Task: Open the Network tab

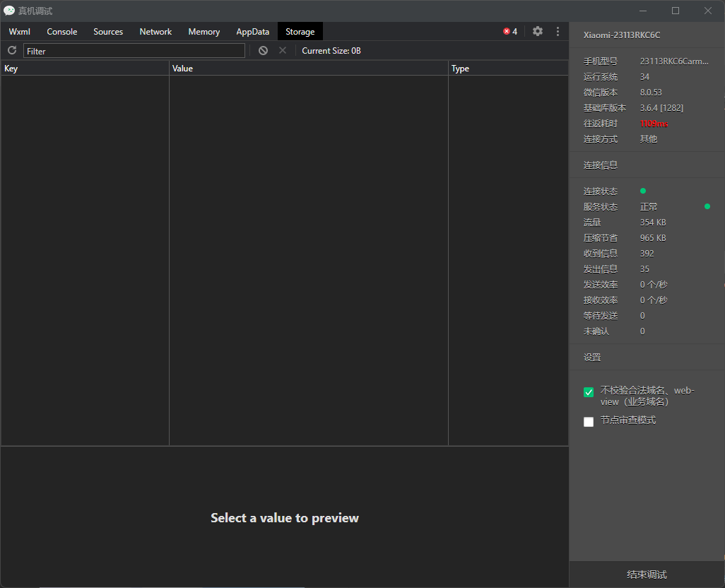Action: 155,31
